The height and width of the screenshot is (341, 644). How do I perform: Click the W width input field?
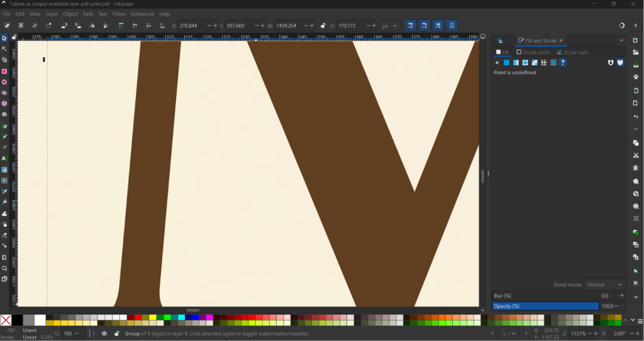[289, 26]
